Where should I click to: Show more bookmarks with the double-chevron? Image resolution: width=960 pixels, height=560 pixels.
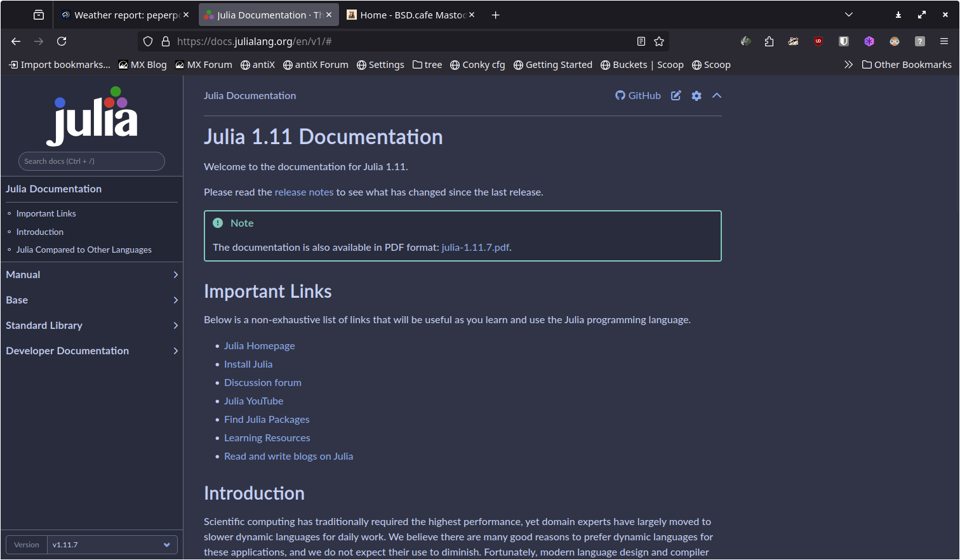tap(848, 64)
